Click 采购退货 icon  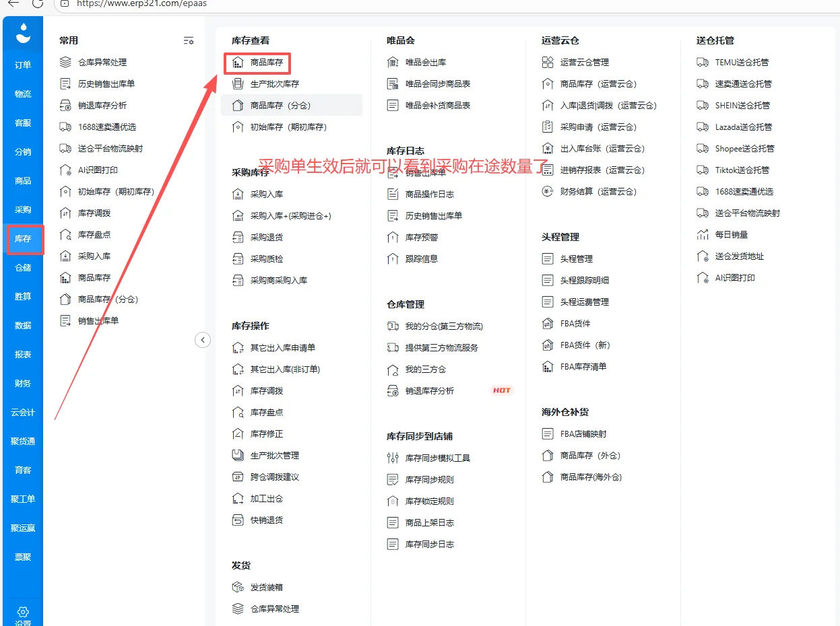click(237, 238)
